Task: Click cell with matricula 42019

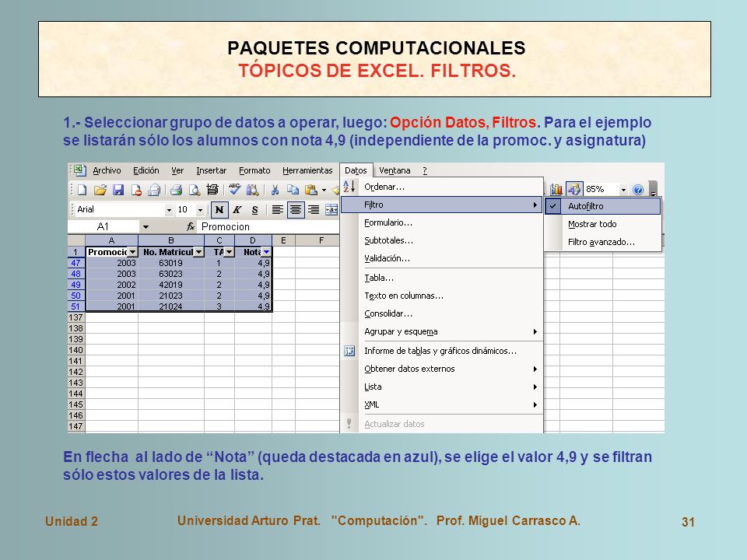Action: tap(171, 285)
